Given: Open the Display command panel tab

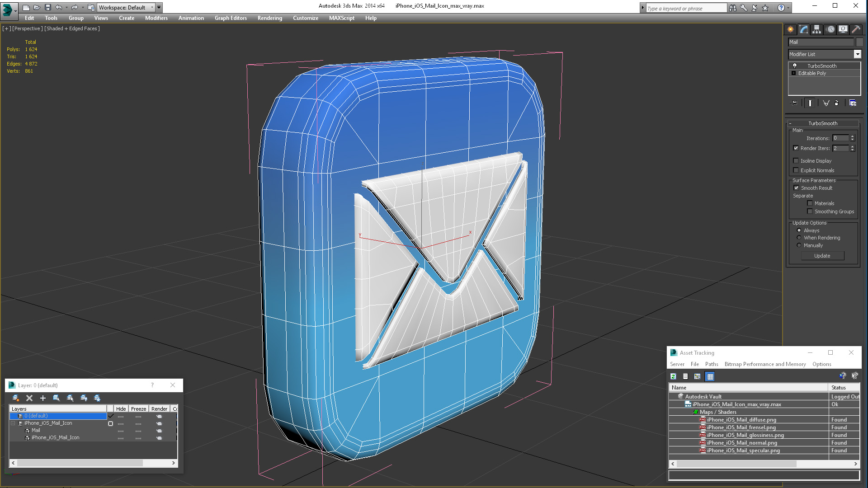Looking at the screenshot, I should pos(843,29).
